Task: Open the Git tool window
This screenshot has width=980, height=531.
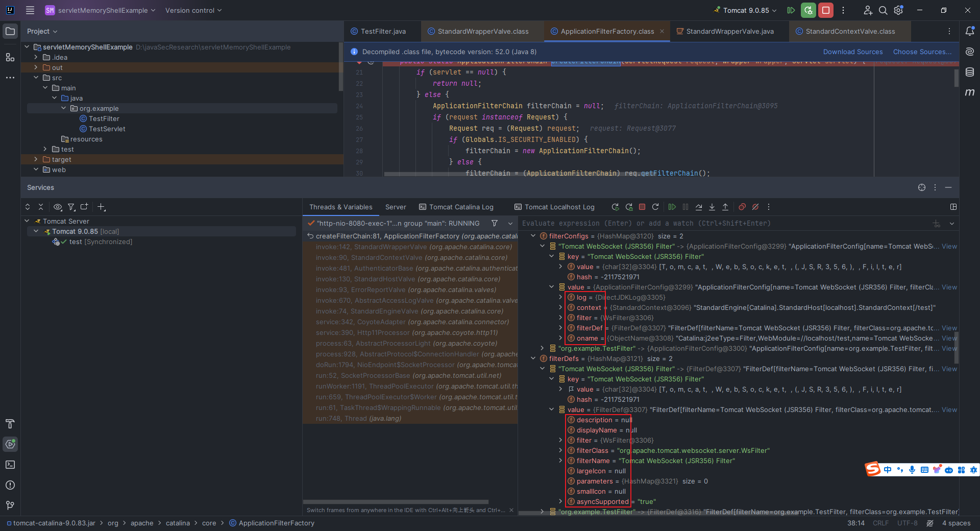Action: [10, 505]
